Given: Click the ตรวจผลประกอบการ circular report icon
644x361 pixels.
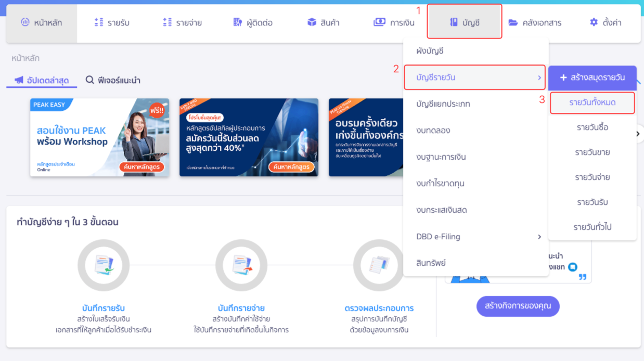Looking at the screenshot, I should pyautogui.click(x=379, y=265).
